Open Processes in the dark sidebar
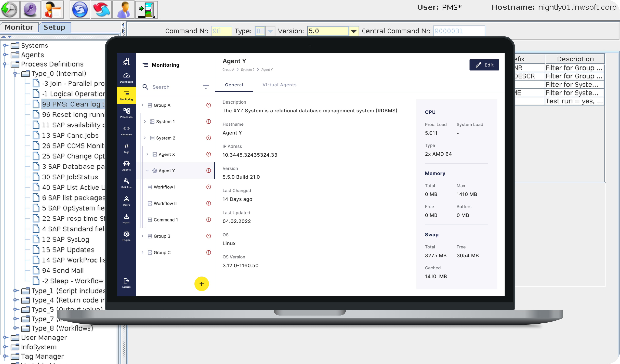Image resolution: width=620 pixels, height=364 pixels. click(126, 113)
